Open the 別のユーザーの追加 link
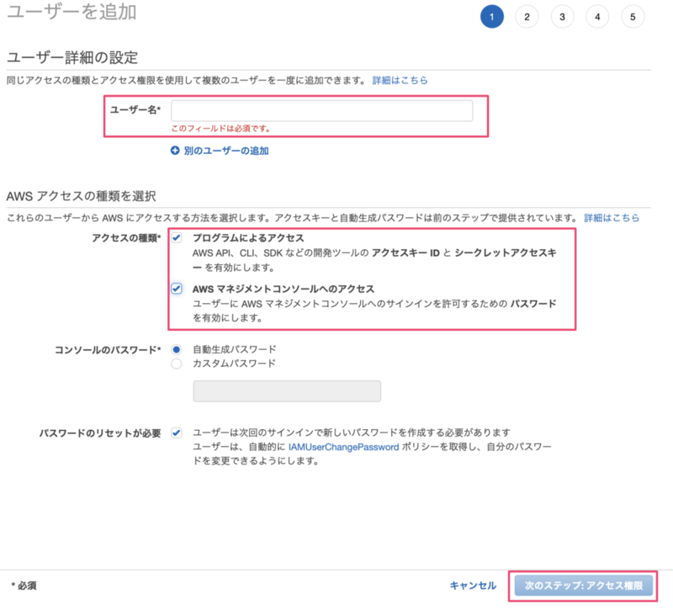Screen dimensions: 673x616 [226, 151]
